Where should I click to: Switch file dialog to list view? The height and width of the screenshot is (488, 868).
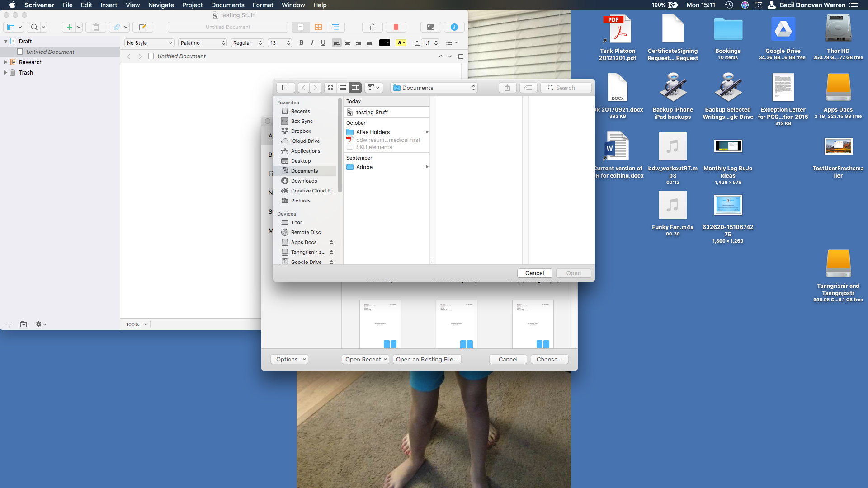pyautogui.click(x=343, y=88)
